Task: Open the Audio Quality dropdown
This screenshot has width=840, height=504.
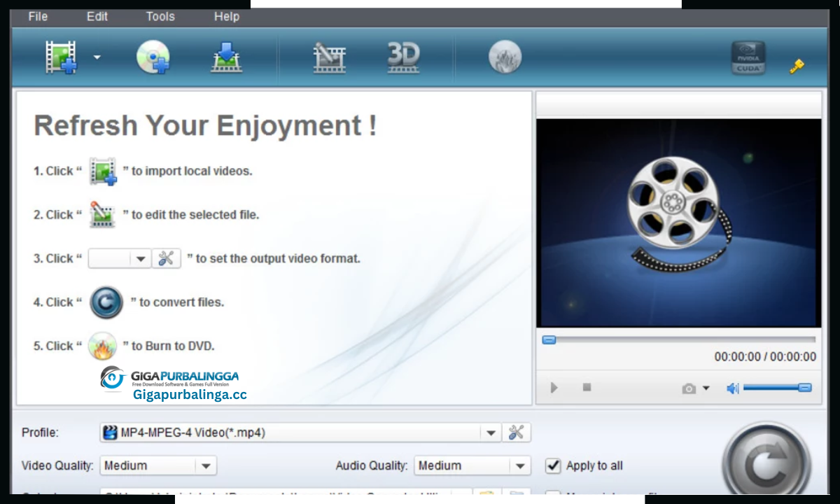Action: pyautogui.click(x=472, y=465)
